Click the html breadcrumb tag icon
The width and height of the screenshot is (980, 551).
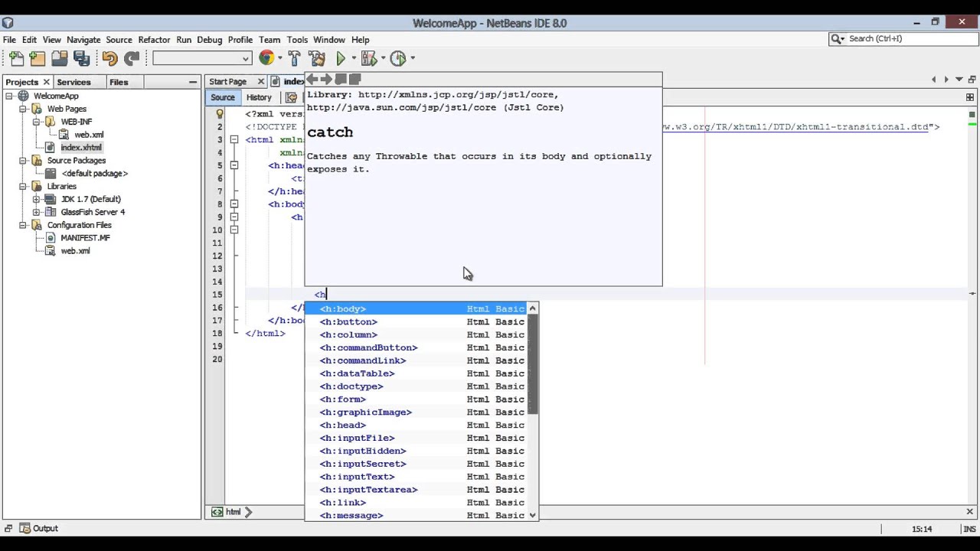(217, 512)
